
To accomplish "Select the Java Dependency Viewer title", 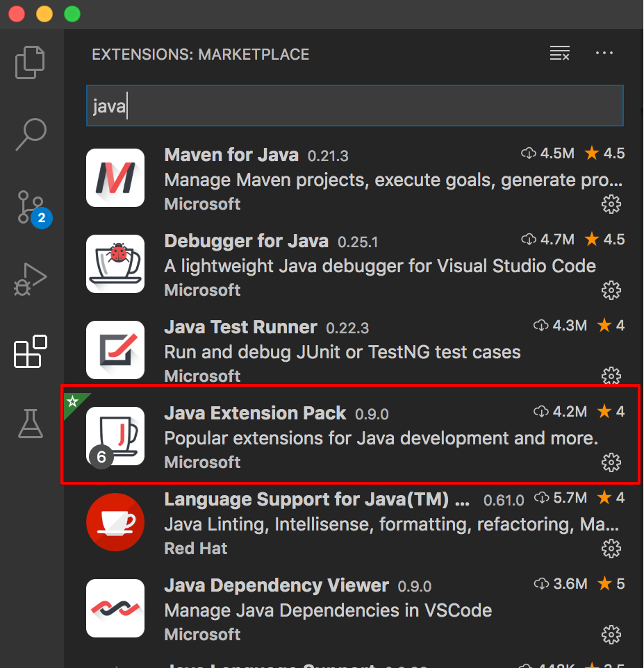I will pyautogui.click(x=276, y=585).
